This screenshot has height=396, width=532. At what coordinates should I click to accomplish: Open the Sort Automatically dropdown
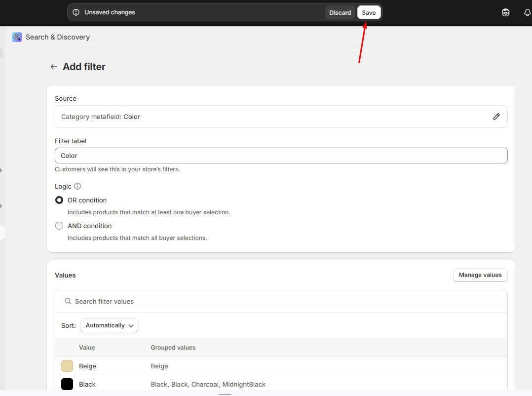pyautogui.click(x=109, y=325)
